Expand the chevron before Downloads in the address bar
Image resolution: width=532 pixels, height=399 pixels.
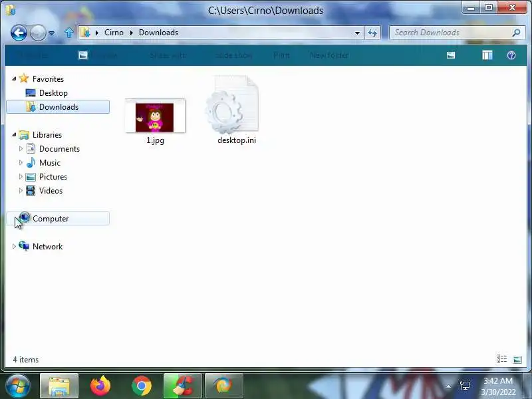point(131,33)
